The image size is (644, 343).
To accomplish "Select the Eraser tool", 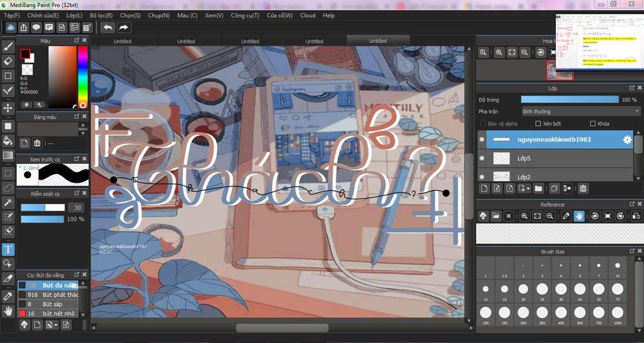I will (x=8, y=61).
